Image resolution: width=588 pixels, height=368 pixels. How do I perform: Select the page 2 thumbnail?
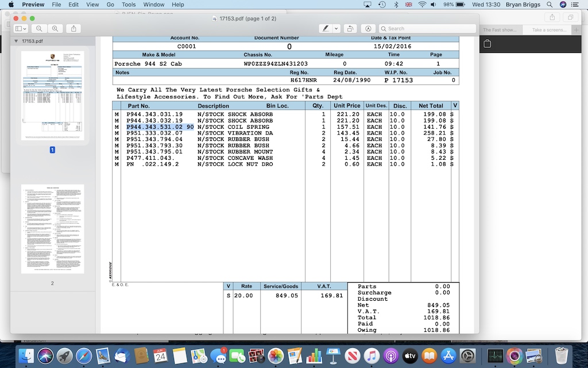pos(52,229)
